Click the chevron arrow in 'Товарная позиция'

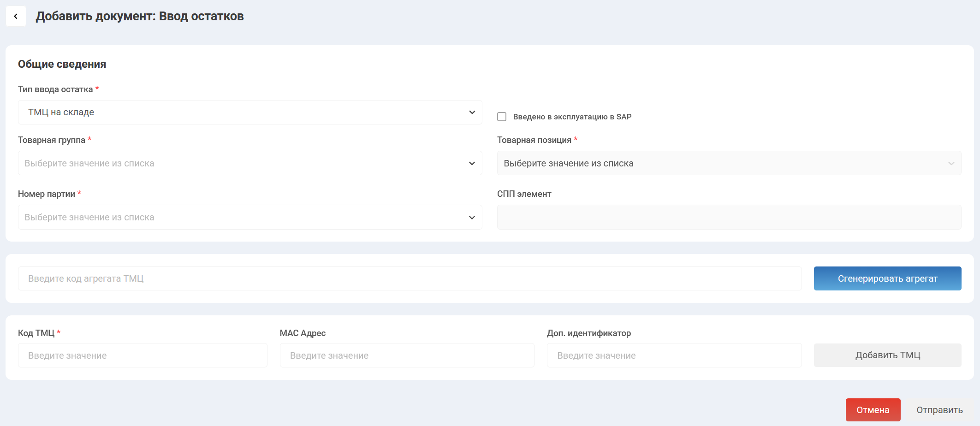951,163
